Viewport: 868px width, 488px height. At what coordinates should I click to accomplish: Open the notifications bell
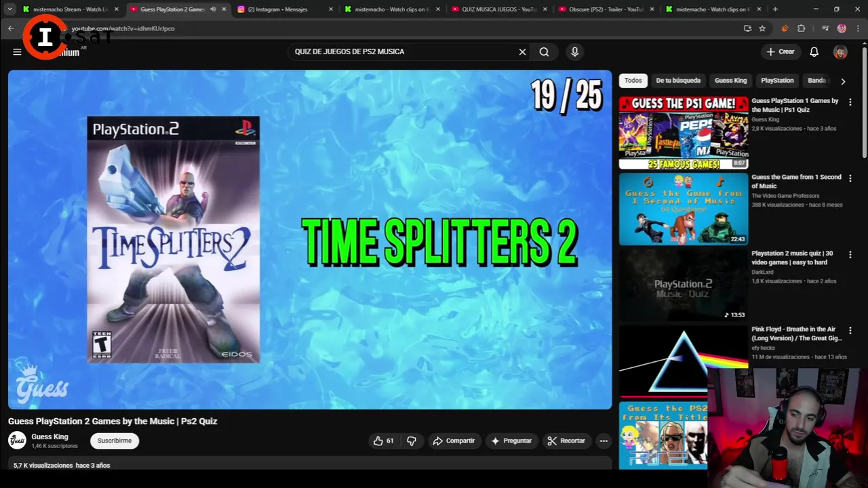coord(814,52)
